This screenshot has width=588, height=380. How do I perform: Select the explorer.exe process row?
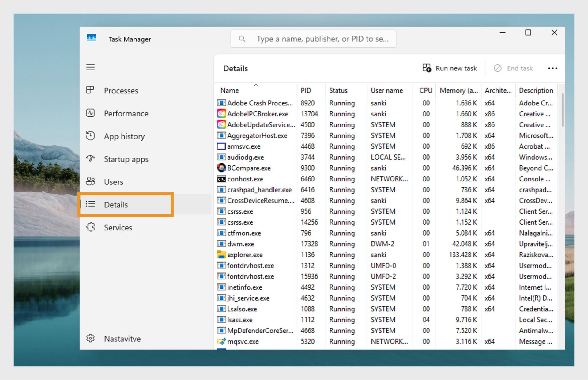click(x=245, y=255)
